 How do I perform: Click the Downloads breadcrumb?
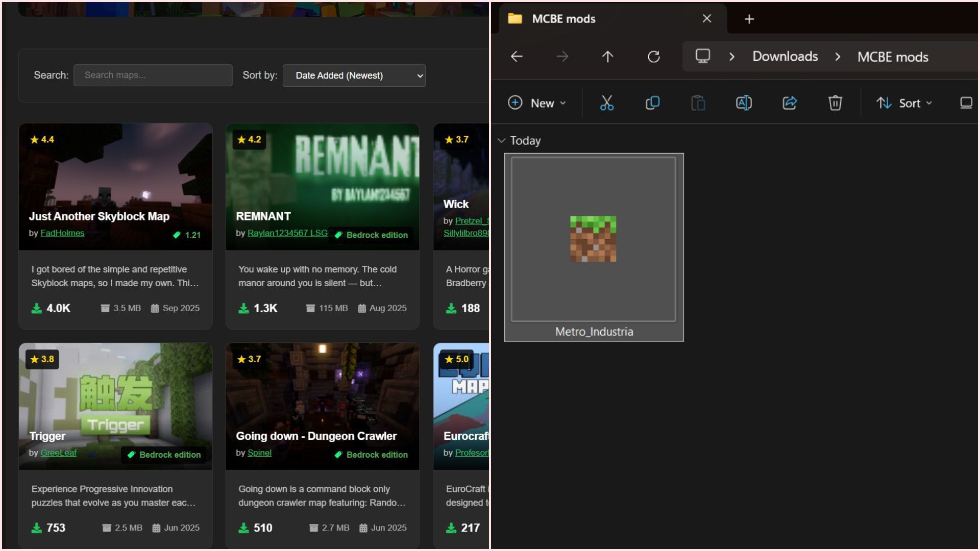click(785, 57)
